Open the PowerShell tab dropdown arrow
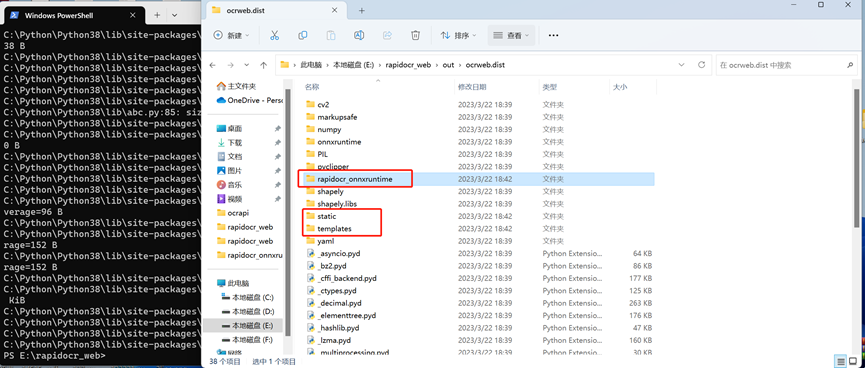The width and height of the screenshot is (865, 368). [174, 15]
